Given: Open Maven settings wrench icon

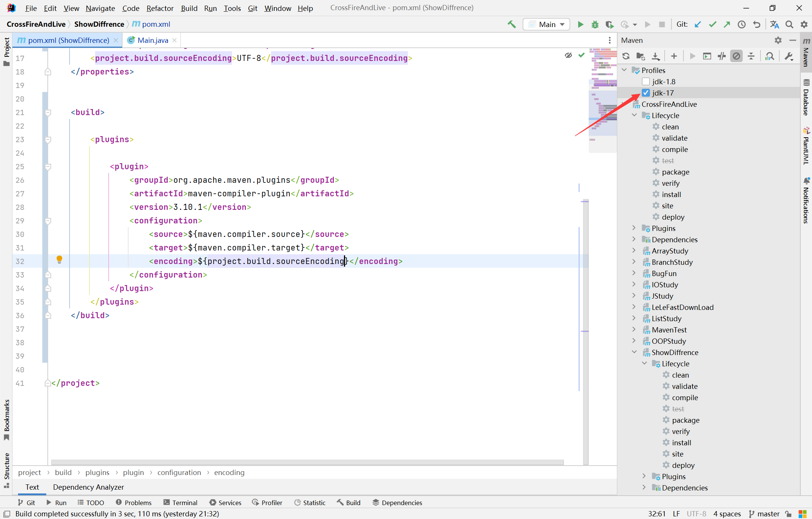Looking at the screenshot, I should pyautogui.click(x=789, y=56).
